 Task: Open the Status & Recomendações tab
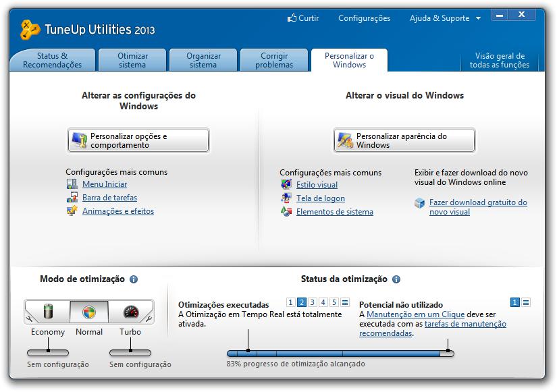tap(53, 60)
